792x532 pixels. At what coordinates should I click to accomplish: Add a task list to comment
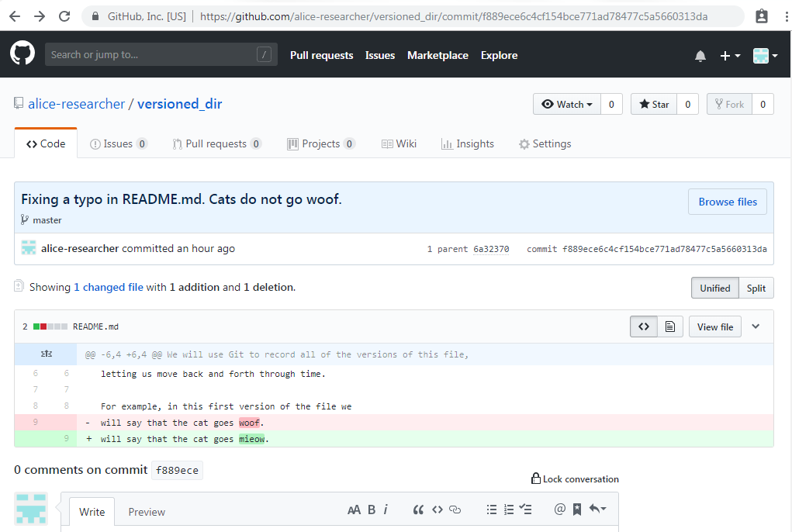pyautogui.click(x=526, y=510)
